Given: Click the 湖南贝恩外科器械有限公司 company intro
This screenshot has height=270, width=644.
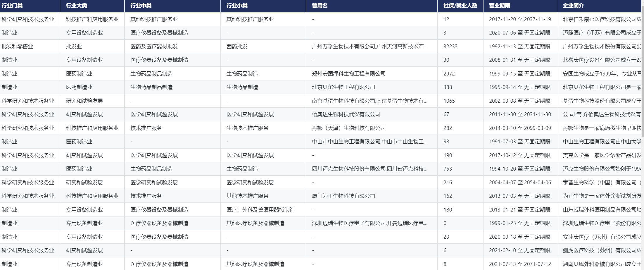Looking at the screenshot, I should click(602, 264).
